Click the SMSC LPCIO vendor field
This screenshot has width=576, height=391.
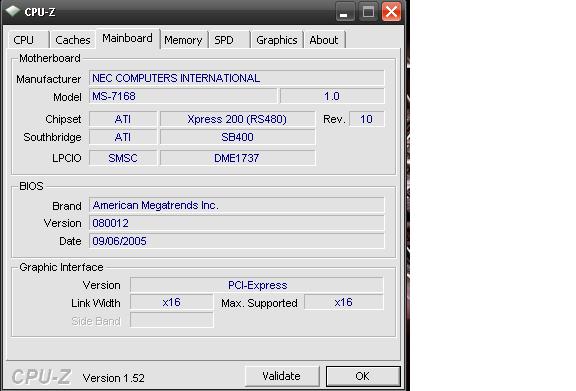[123, 158]
